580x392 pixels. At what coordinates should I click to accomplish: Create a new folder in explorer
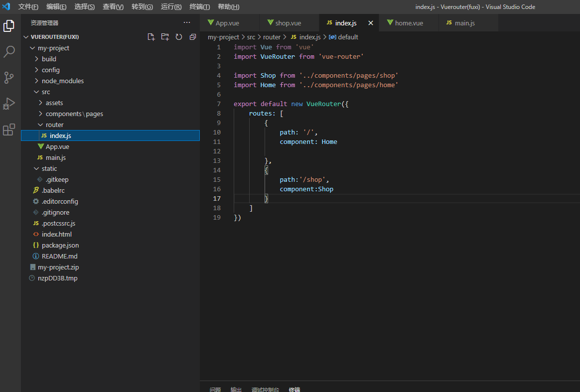click(x=165, y=37)
